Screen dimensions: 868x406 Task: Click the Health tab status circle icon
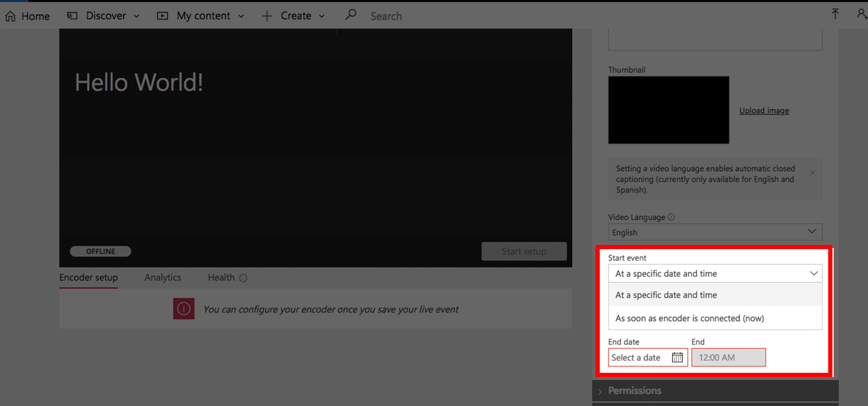243,278
